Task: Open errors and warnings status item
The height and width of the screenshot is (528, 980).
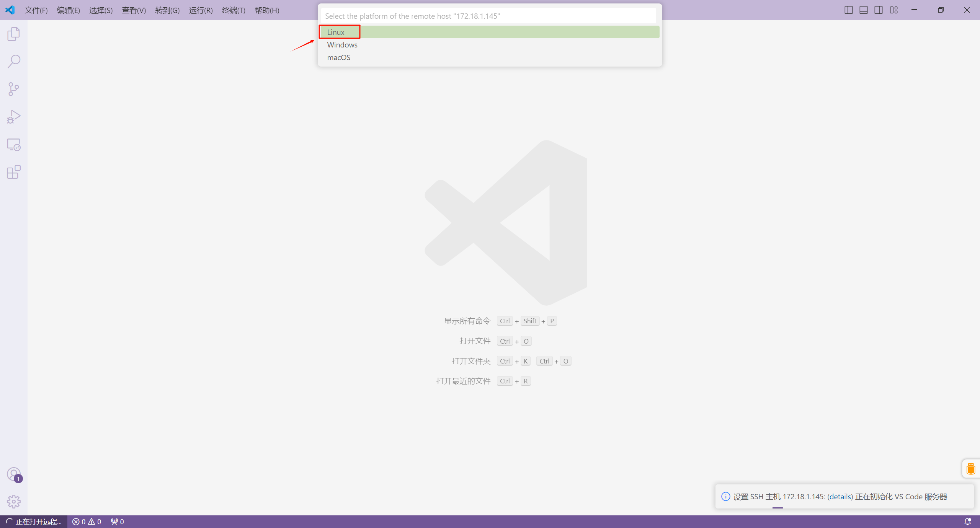Action: tap(87, 521)
